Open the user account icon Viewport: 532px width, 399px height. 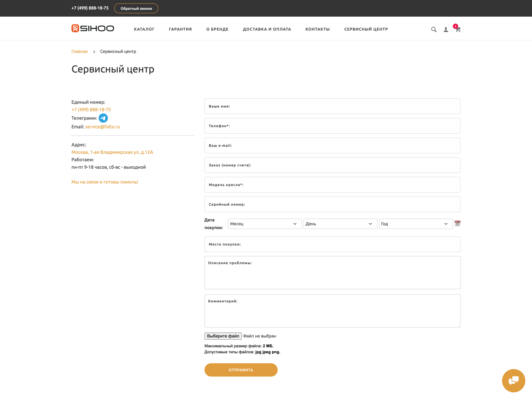446,29
